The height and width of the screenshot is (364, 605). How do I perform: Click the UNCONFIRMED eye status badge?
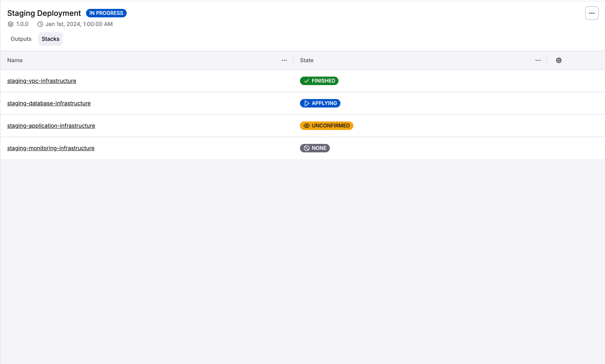click(326, 125)
